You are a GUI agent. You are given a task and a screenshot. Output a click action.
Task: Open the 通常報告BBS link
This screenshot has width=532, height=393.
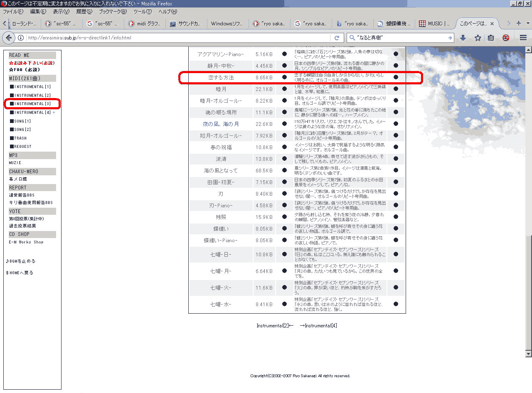click(22, 195)
